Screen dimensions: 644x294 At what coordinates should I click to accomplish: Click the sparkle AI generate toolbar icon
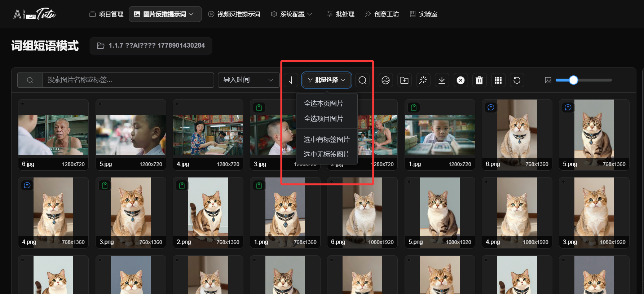click(423, 80)
